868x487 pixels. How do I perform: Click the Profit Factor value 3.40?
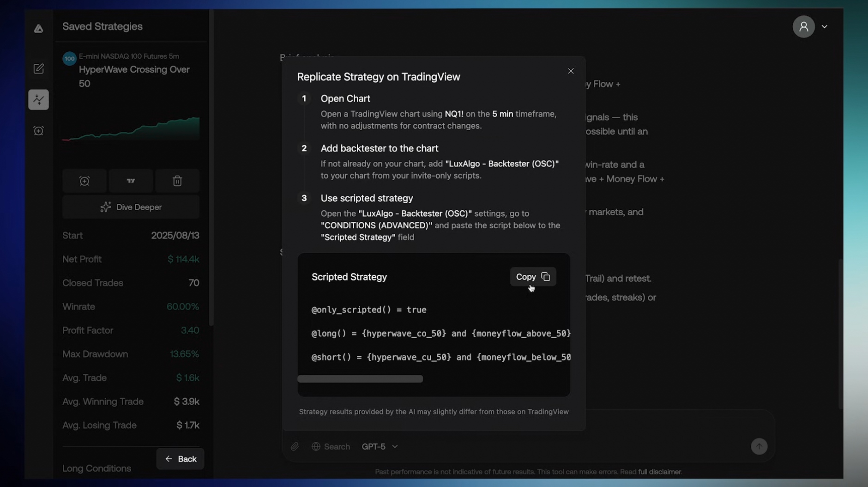pyautogui.click(x=190, y=330)
